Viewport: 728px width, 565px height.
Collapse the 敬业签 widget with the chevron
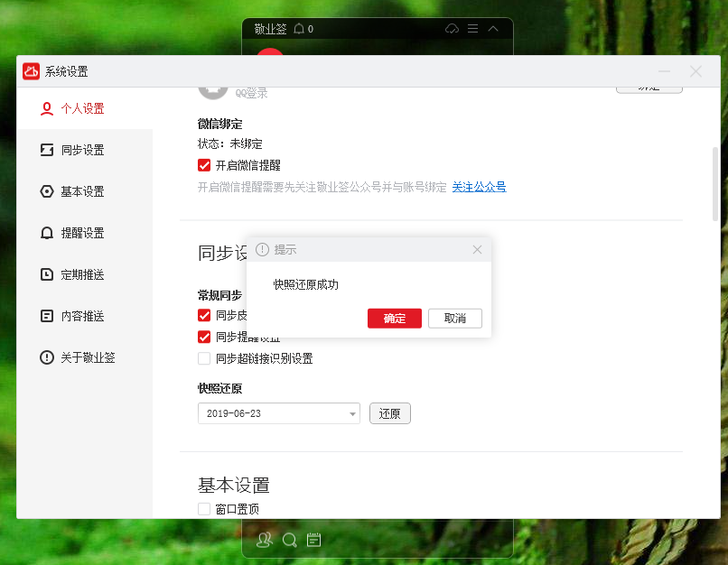point(493,29)
